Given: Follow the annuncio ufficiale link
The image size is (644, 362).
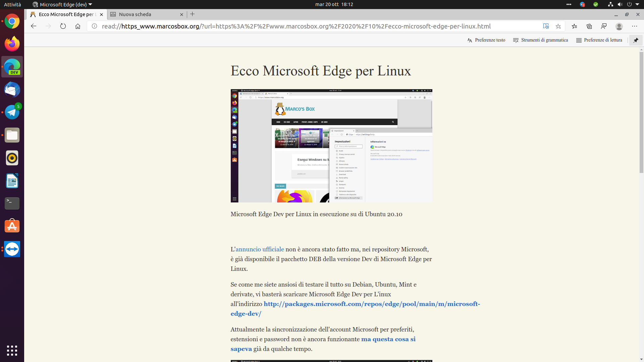Looking at the screenshot, I should pyautogui.click(x=260, y=249).
